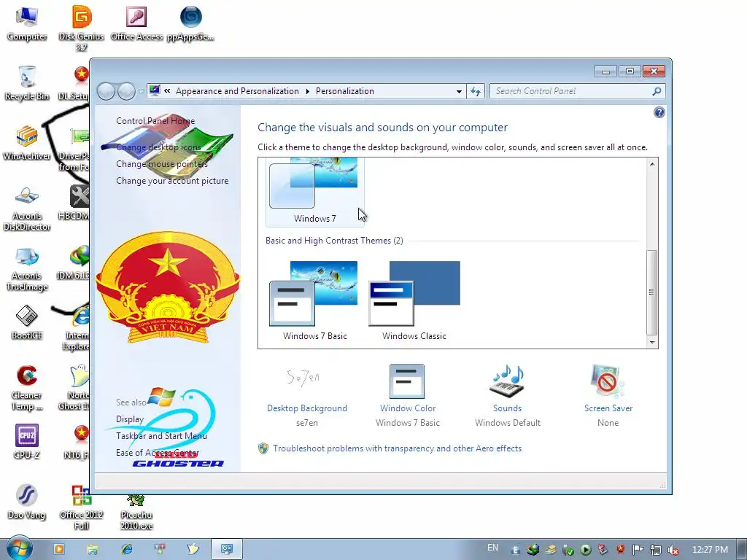
Task: Open Windows Explorer folder on taskbar
Action: 93,549
